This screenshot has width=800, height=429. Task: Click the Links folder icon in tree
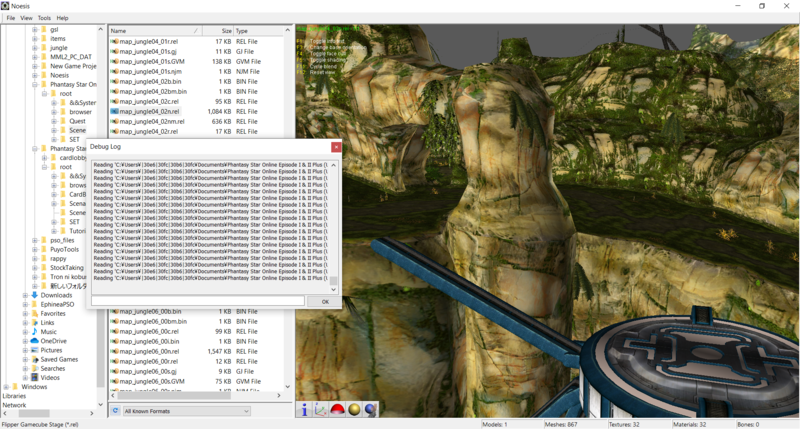tap(34, 322)
